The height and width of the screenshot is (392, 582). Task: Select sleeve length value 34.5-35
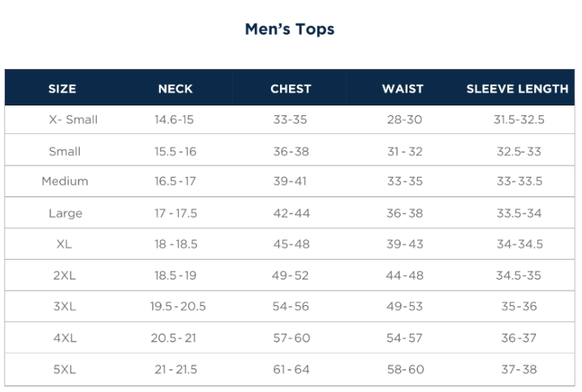[519, 276]
